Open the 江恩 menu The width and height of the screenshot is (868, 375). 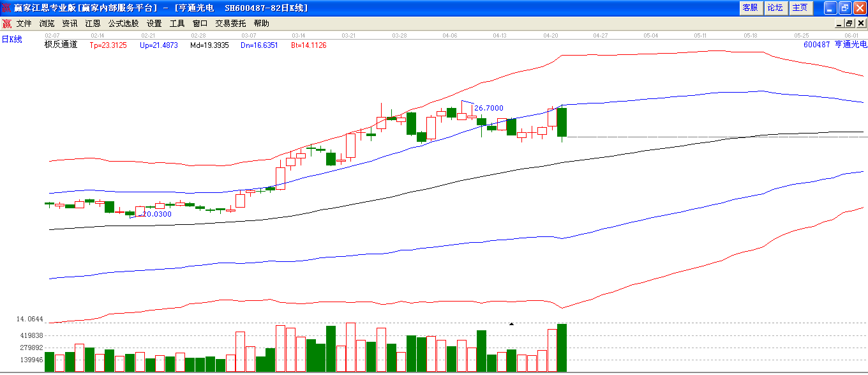click(93, 24)
